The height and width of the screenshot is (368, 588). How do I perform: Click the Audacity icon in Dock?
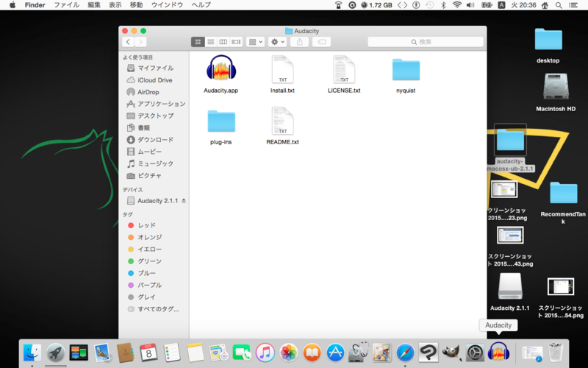[498, 353]
